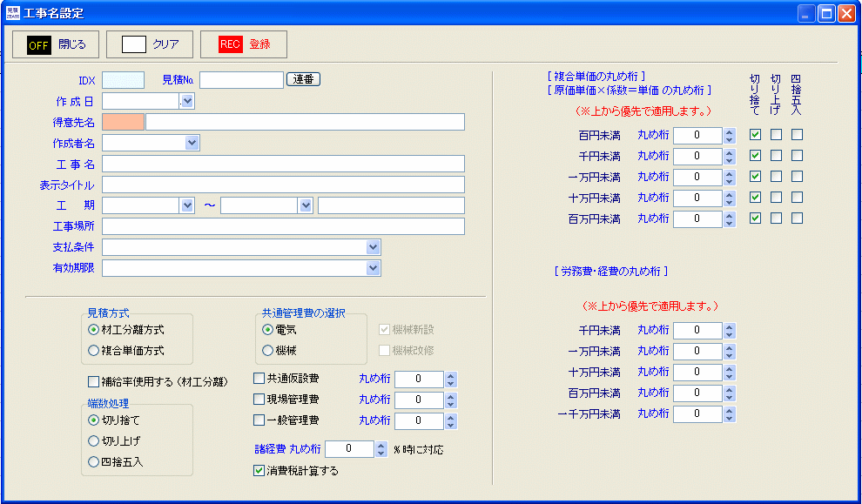Expand the 有効期限 dropdown
This screenshot has width=862, height=504.
(373, 268)
